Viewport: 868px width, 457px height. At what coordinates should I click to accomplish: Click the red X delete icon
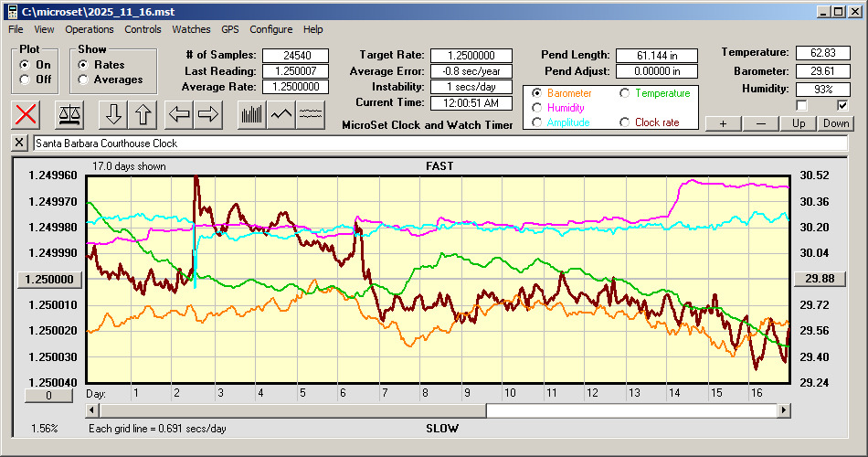[x=26, y=114]
